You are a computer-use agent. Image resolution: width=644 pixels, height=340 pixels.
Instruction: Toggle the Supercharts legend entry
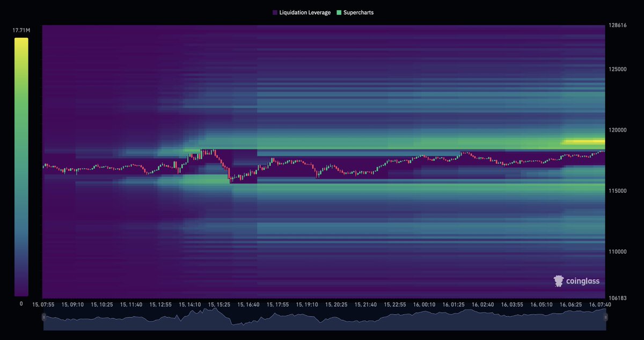coord(355,12)
